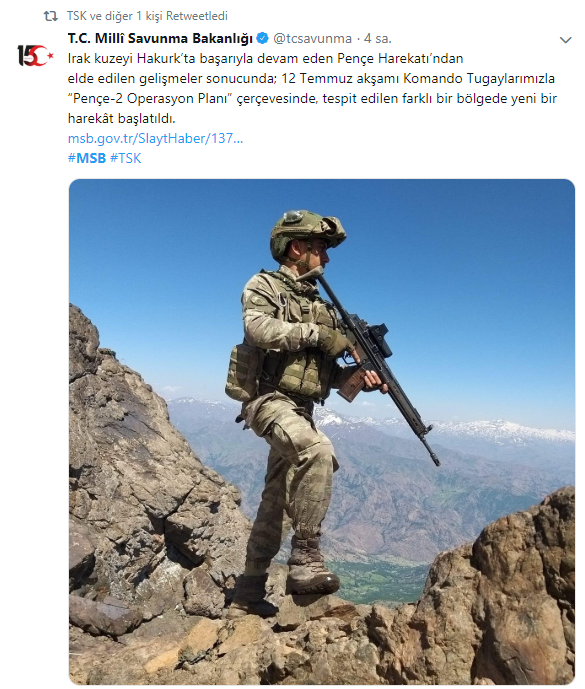Click the soldier's rifle in the photo
Image resolution: width=585 pixels, height=689 pixels.
pos(377,366)
